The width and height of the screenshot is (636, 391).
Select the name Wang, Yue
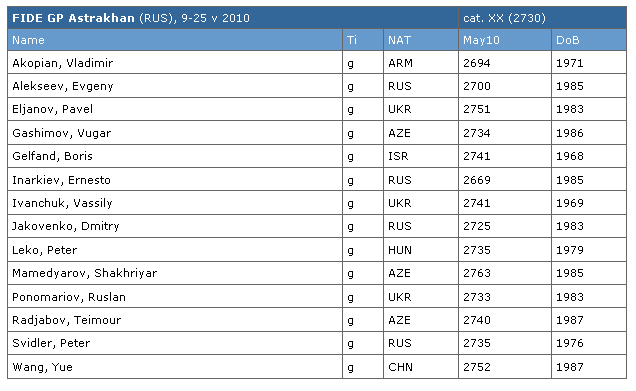[x=43, y=367]
